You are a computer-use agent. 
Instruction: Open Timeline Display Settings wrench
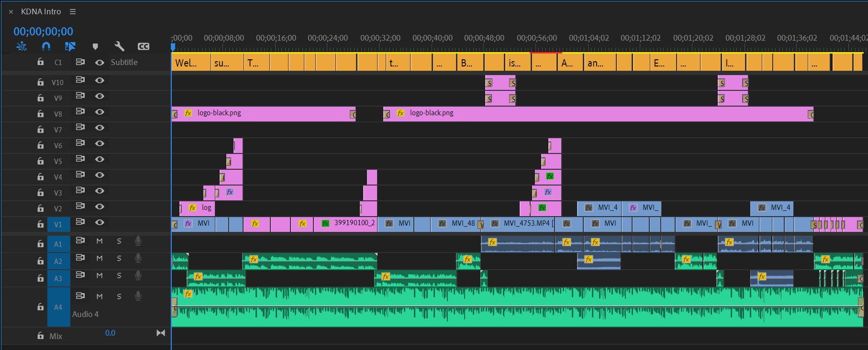(119, 46)
